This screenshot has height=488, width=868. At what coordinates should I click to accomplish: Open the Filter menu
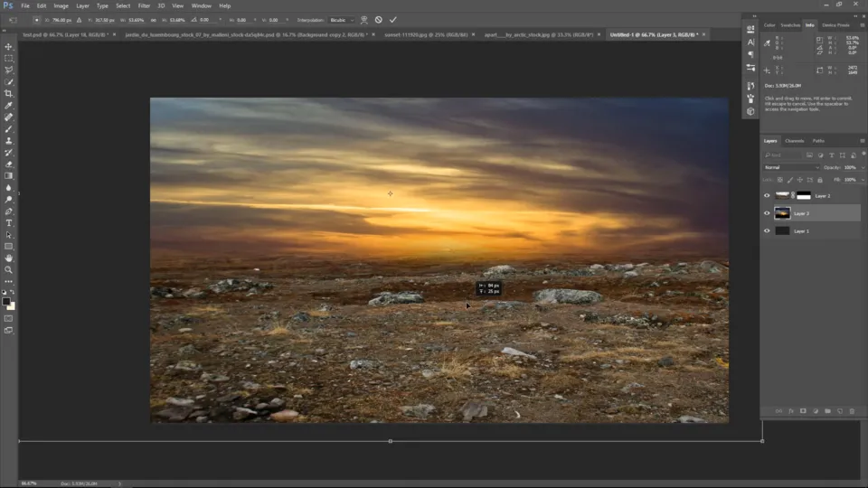[x=144, y=5]
